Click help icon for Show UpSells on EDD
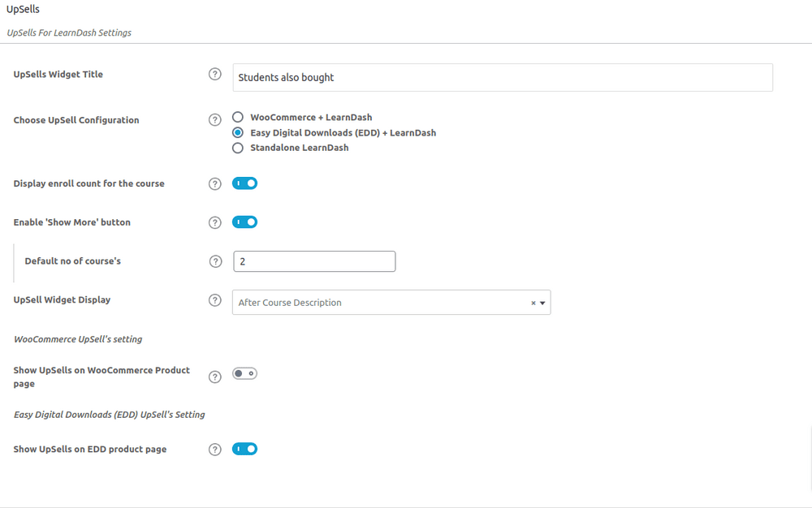This screenshot has width=812, height=508. coord(214,449)
